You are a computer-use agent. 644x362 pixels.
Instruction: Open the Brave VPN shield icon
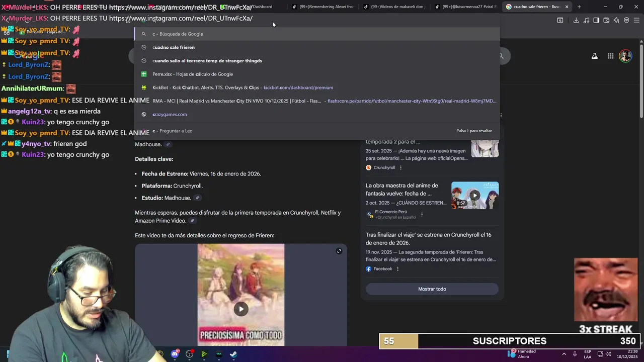coord(626,20)
